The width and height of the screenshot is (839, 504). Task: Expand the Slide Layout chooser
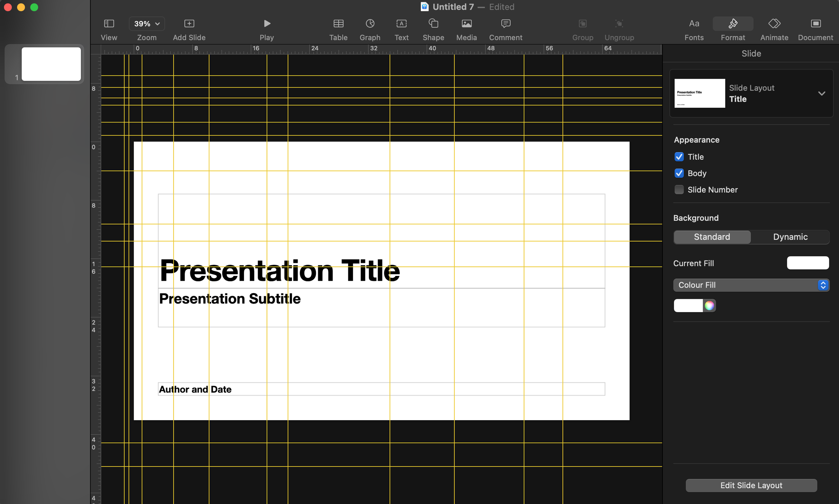821,94
